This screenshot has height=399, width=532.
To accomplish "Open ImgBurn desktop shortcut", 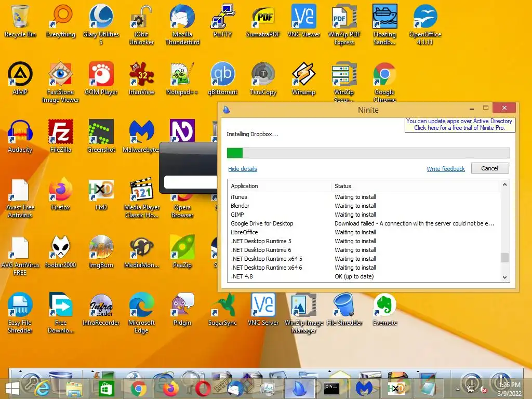I will coord(101,251).
